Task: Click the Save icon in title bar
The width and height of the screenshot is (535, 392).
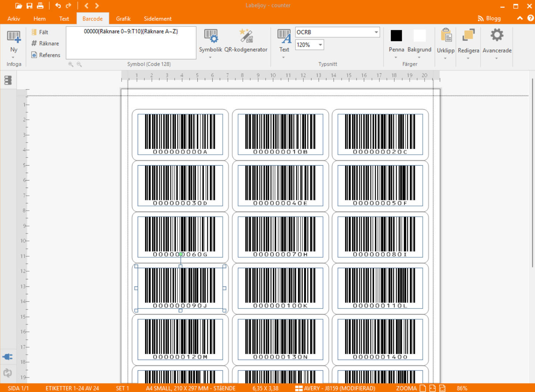Action: point(29,6)
